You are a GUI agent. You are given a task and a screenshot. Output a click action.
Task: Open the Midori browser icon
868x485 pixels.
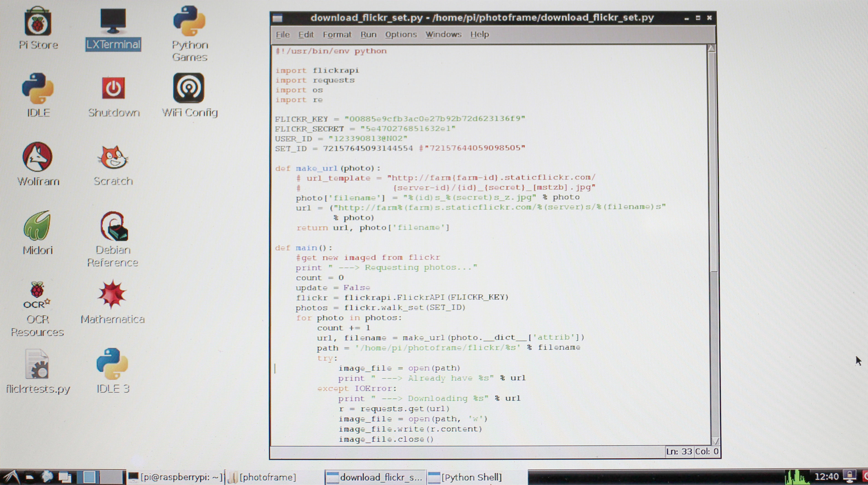(x=37, y=226)
